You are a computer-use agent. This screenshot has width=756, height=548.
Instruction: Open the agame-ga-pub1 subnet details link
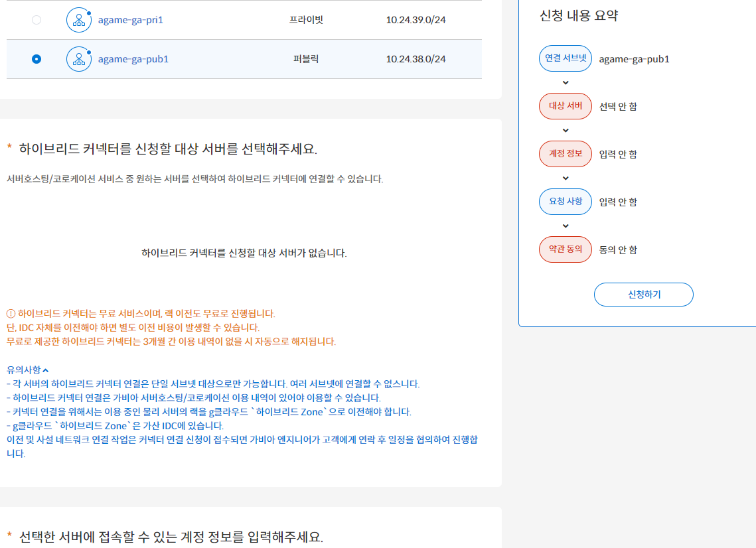[x=133, y=58]
